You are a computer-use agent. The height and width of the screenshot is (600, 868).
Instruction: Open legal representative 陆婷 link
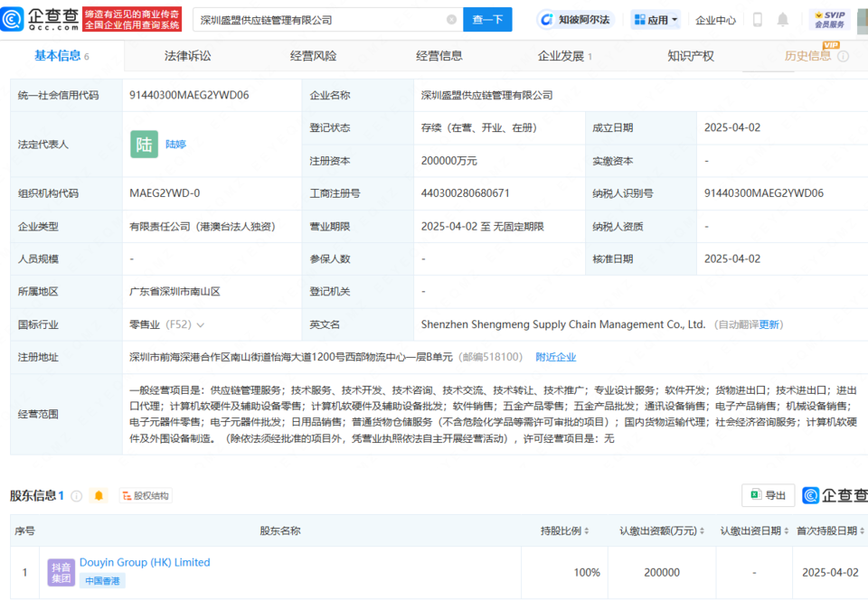coord(175,144)
